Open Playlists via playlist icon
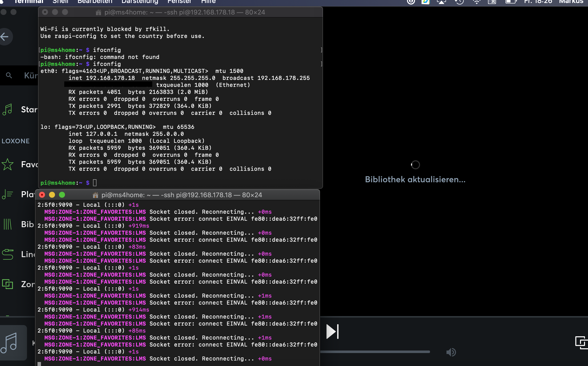This screenshot has height=366, width=588. click(7, 194)
